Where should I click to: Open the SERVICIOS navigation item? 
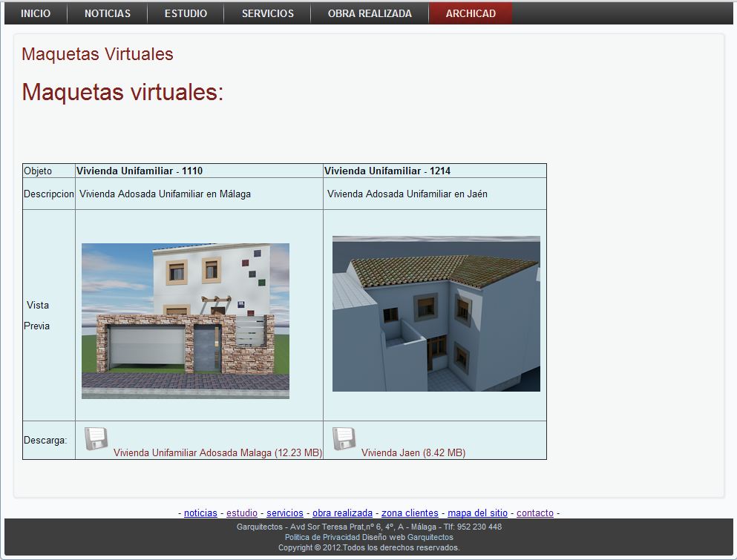pos(268,13)
